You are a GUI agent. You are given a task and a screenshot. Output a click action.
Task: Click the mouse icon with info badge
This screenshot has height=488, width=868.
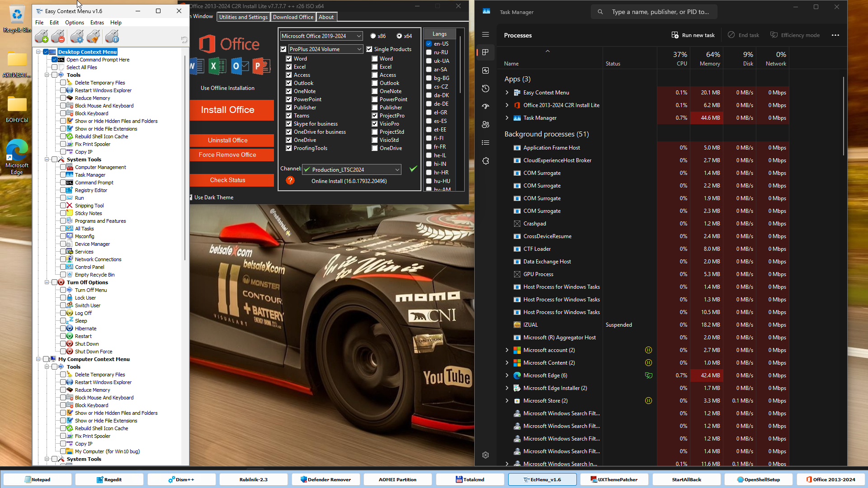pyautogui.click(x=112, y=37)
